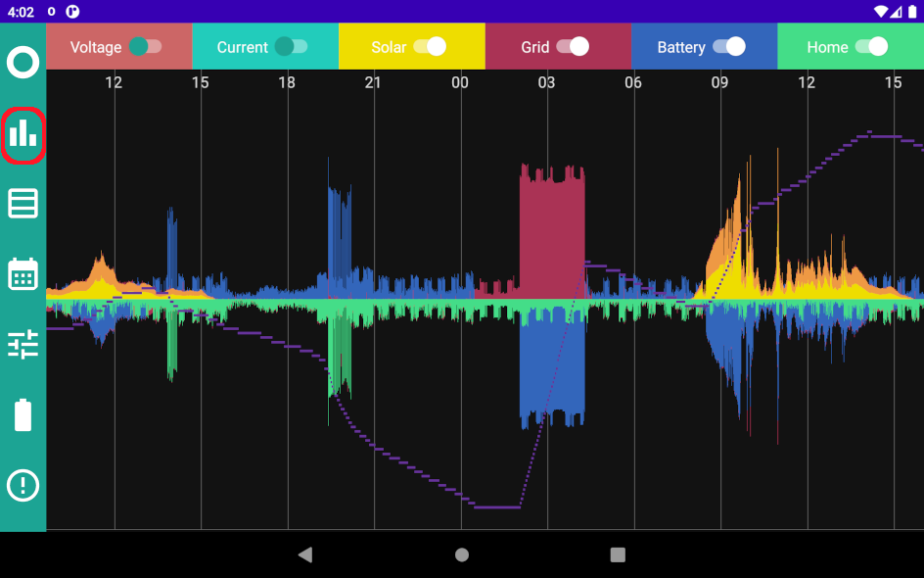
Task: Tap the clock reading 4:02
Action: click(21, 12)
